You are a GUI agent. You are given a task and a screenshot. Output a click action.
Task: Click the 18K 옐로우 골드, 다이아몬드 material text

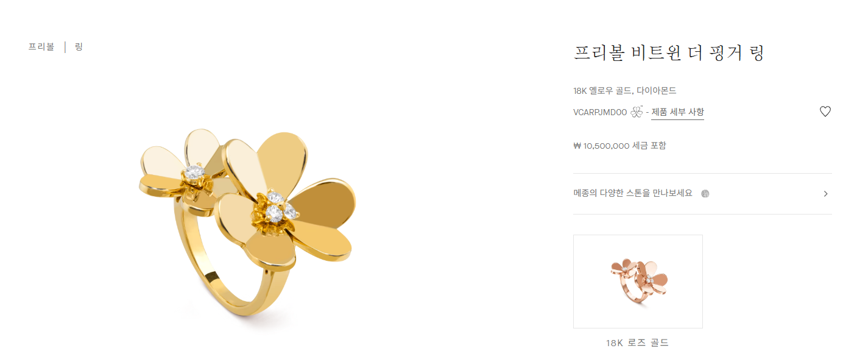click(x=624, y=91)
